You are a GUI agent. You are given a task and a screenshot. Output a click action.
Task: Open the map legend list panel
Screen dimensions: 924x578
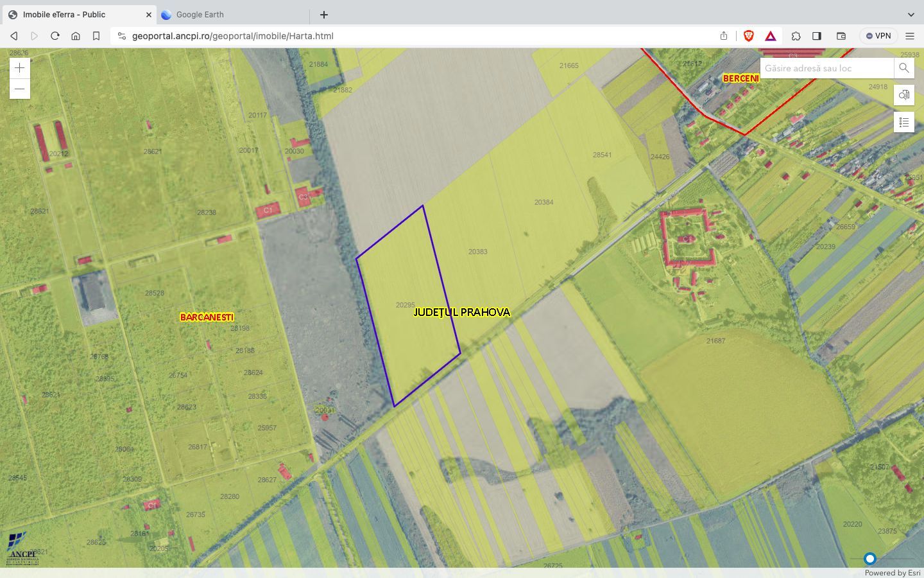click(x=903, y=122)
